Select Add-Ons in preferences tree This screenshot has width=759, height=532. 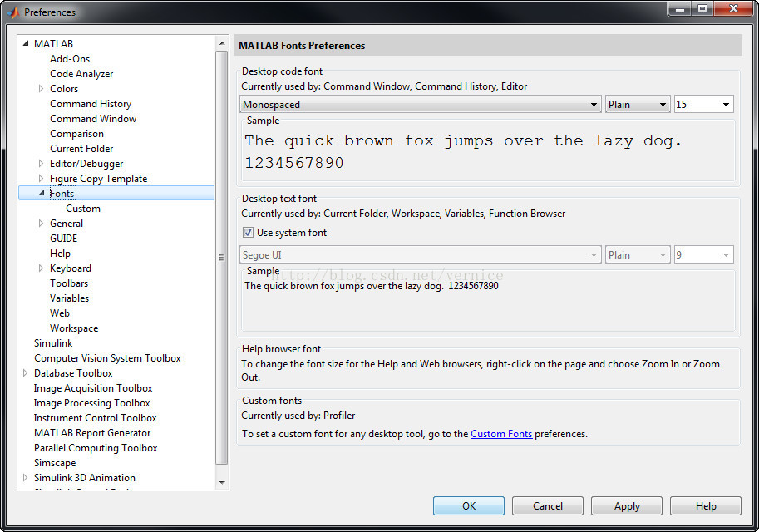[x=70, y=58]
